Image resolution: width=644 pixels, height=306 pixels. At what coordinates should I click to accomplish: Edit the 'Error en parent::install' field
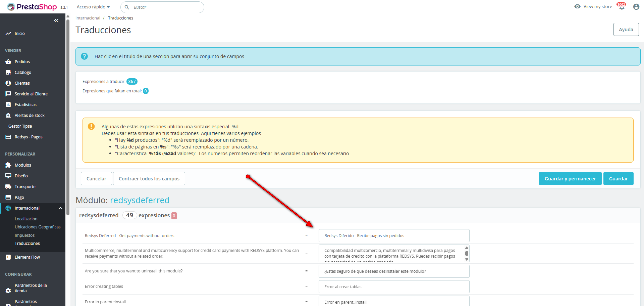click(394, 301)
